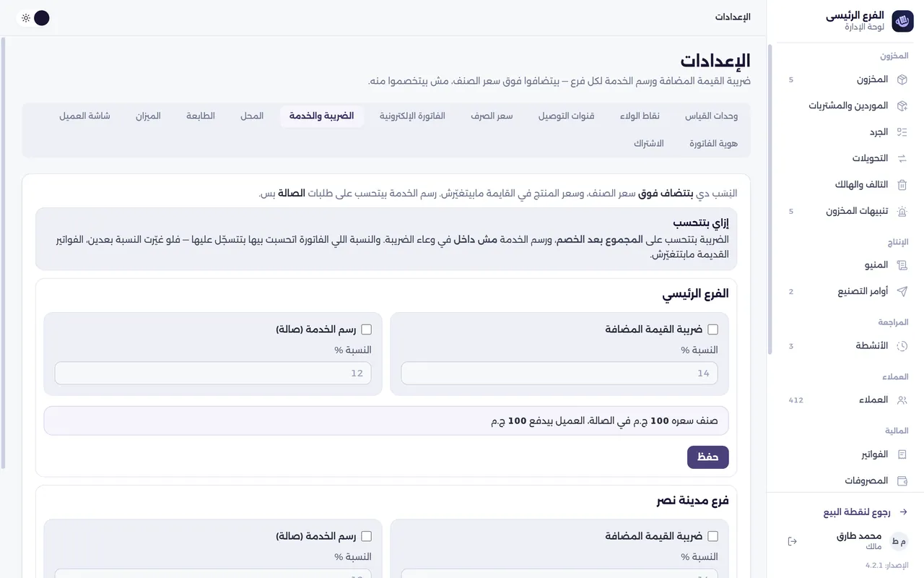Viewport: 924px width, 578px height.
Task: Click the أوامر التصنيع send icon
Action: tap(902, 291)
